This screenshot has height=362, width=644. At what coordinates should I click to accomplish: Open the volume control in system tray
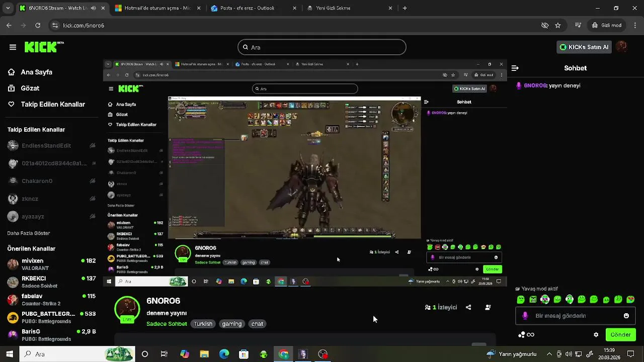tap(569, 354)
